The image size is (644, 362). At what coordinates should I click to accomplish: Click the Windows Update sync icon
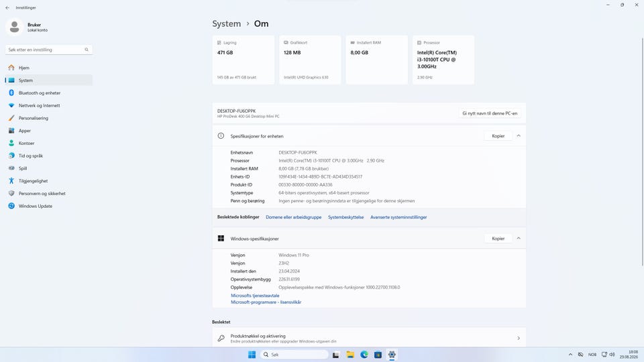11,206
